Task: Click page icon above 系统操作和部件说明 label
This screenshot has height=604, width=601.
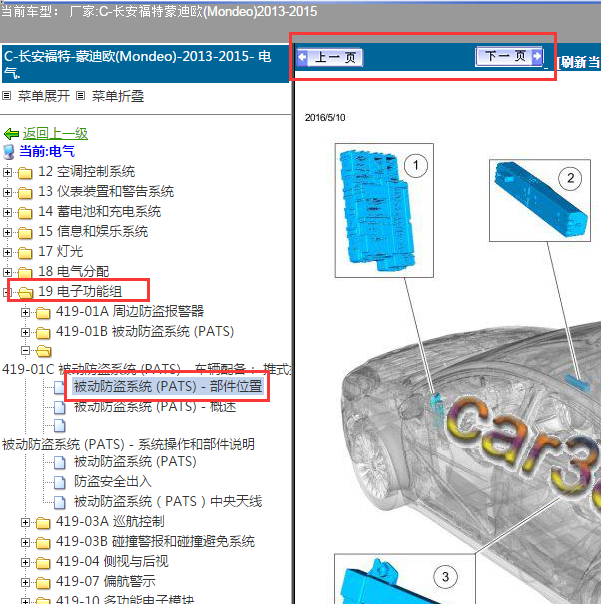Action: 60,425
